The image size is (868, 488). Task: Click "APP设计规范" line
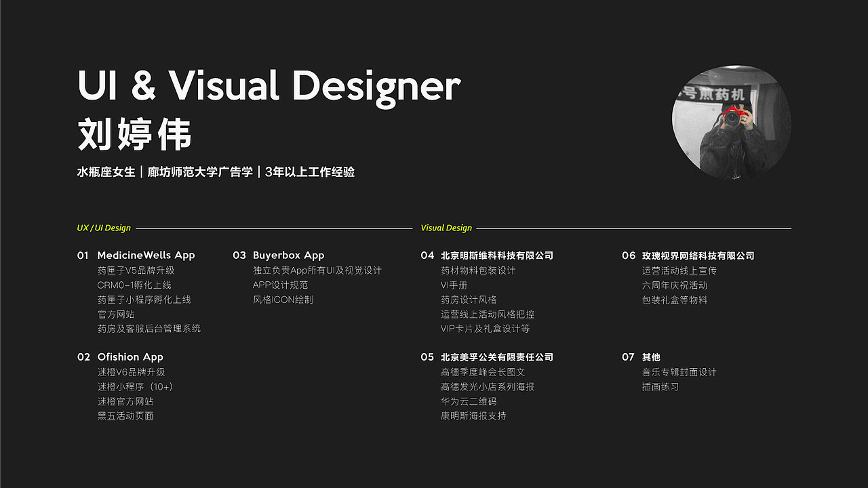[x=280, y=285]
